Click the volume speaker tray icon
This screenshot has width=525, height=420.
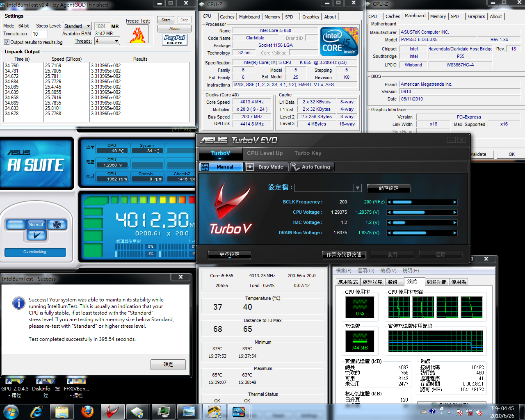pos(478,412)
